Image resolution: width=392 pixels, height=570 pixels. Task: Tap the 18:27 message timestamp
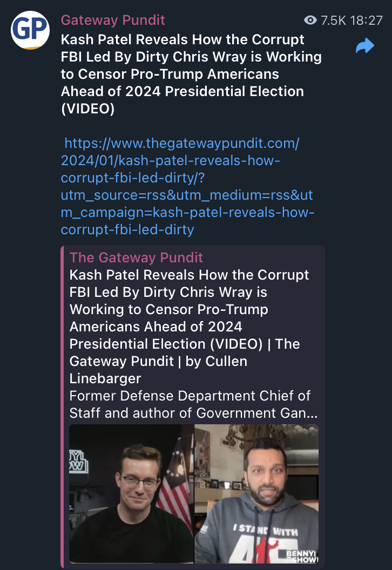pyautogui.click(x=367, y=21)
